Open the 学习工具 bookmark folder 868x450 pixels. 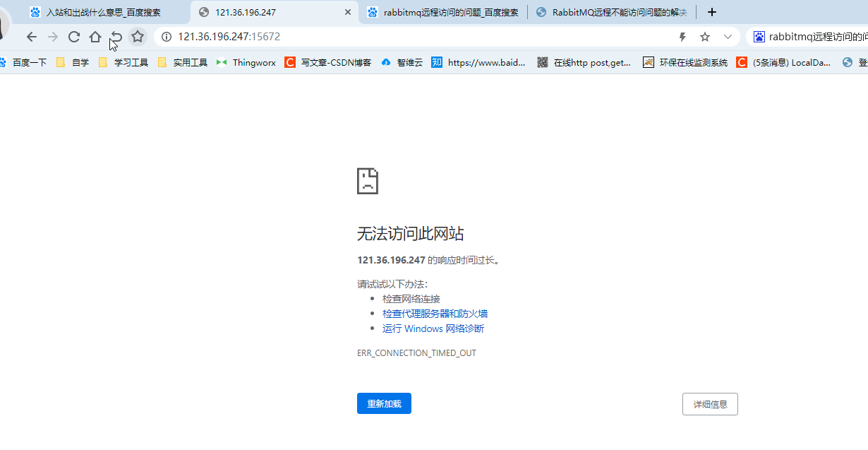click(x=123, y=62)
